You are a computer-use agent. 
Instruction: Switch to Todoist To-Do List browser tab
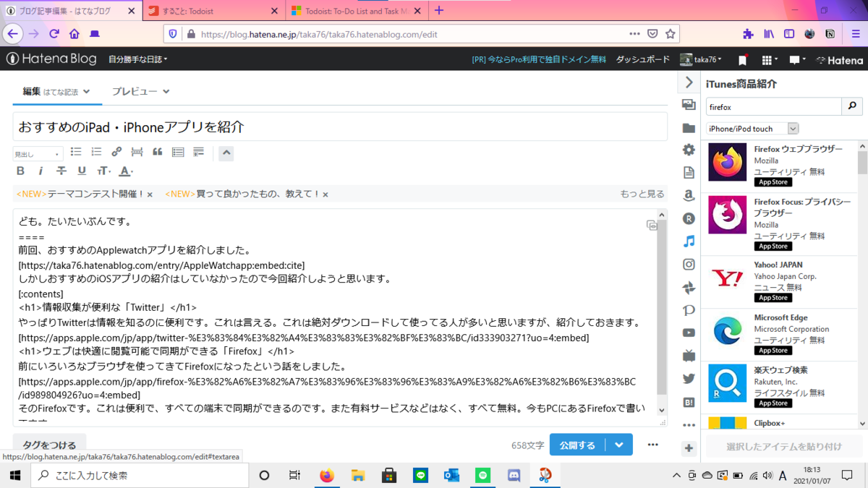point(356,11)
